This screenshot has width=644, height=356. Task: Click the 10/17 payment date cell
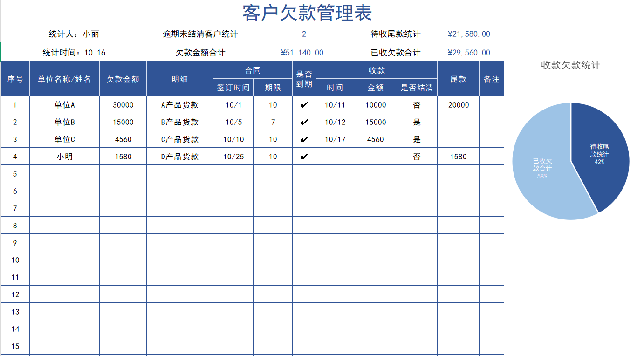[x=335, y=139]
